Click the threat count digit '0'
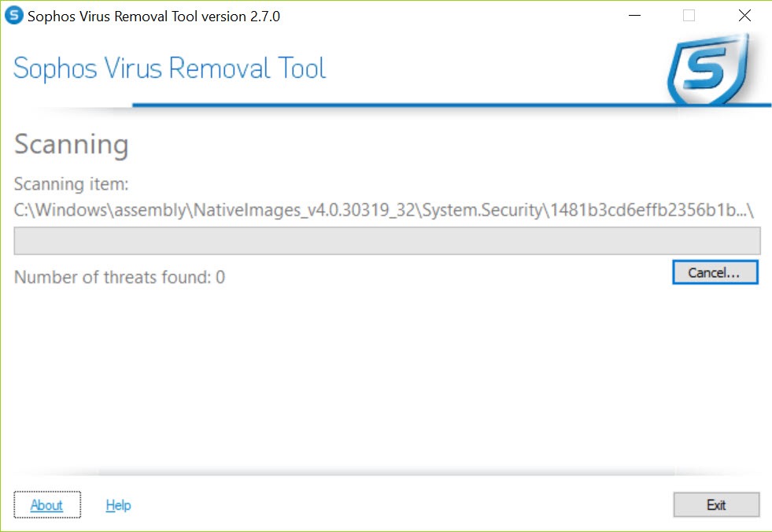The image size is (772, 532). [220, 277]
